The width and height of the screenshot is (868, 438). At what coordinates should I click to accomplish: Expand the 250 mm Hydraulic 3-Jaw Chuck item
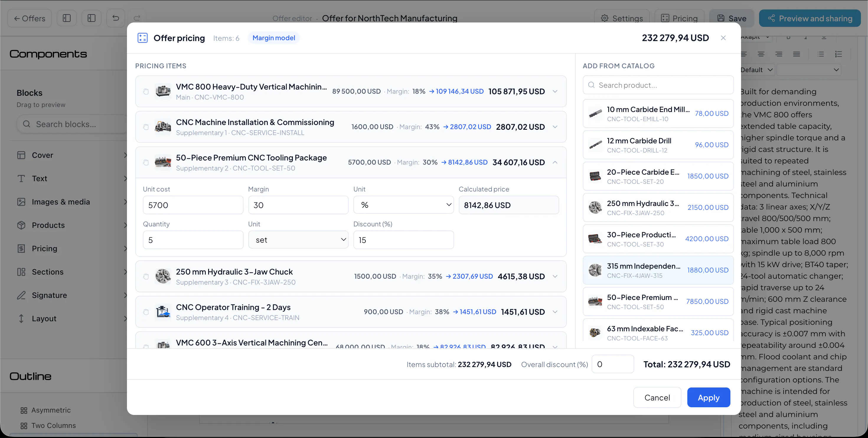tap(555, 277)
